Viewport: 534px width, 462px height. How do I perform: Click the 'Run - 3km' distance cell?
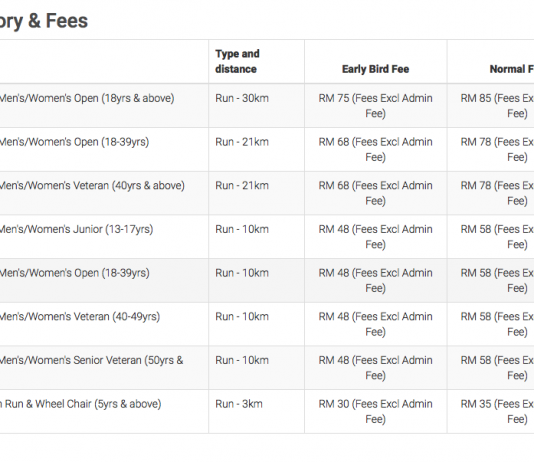(239, 404)
